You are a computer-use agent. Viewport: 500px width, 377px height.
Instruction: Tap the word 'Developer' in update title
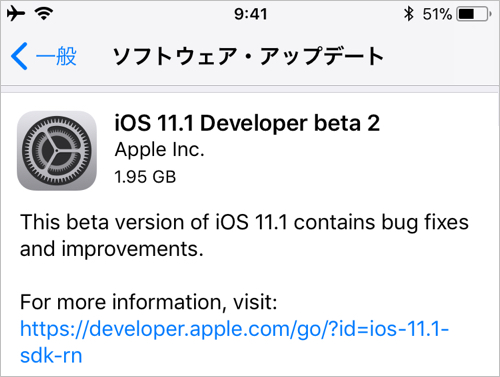[253, 124]
